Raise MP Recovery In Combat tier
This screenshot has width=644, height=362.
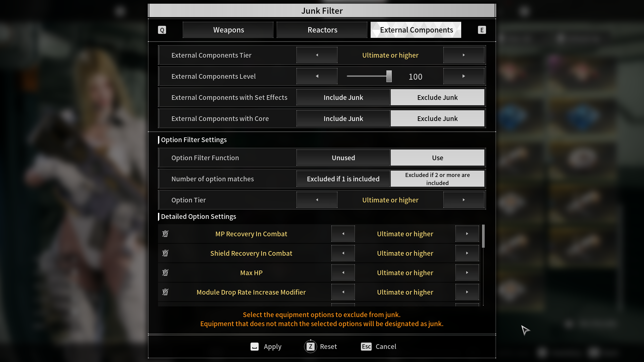click(x=467, y=234)
